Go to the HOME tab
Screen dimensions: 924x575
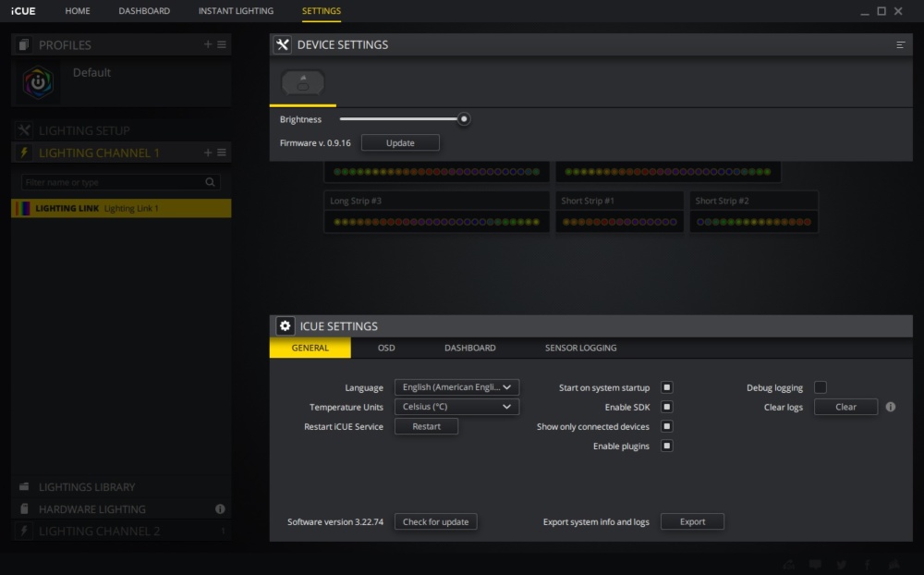(78, 10)
